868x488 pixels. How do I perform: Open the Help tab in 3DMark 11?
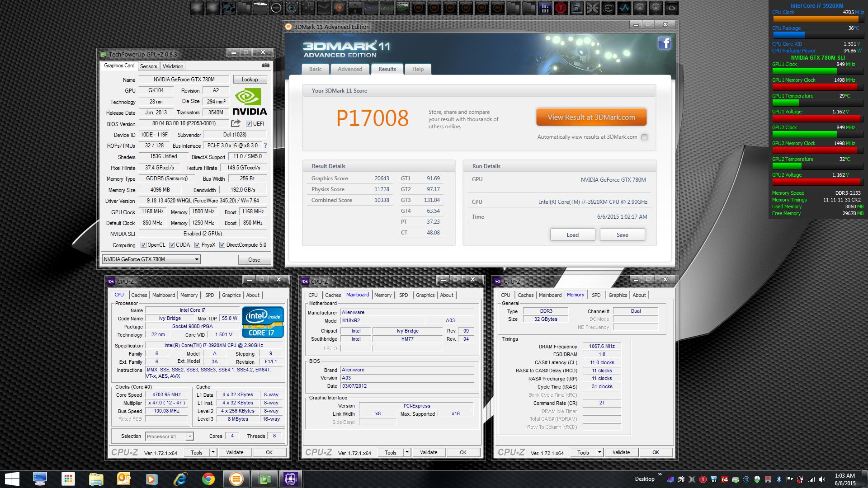(x=418, y=69)
